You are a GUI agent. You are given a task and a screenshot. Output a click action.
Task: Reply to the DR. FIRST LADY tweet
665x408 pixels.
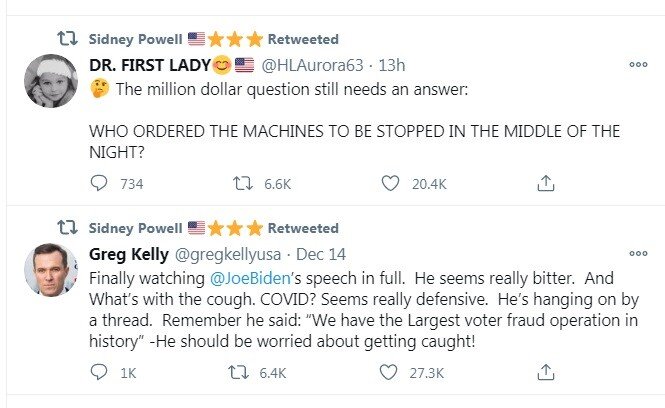[99, 184]
